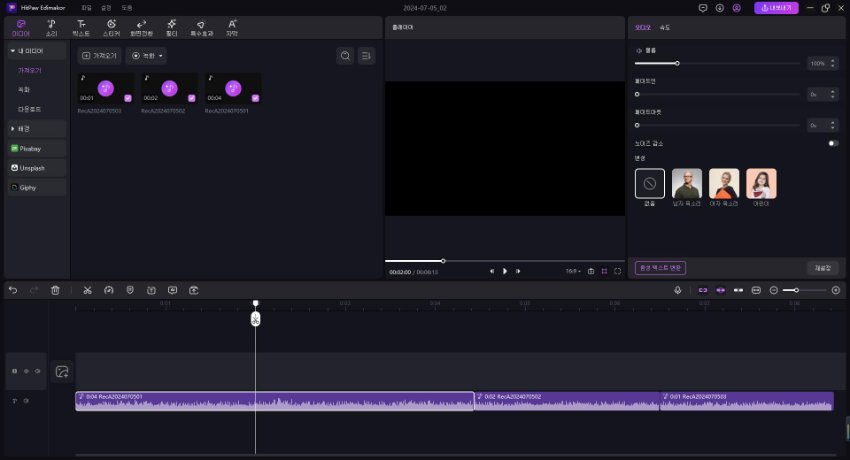This screenshot has height=460, width=850.
Task: Click the purple Export button
Action: pyautogui.click(x=776, y=7)
